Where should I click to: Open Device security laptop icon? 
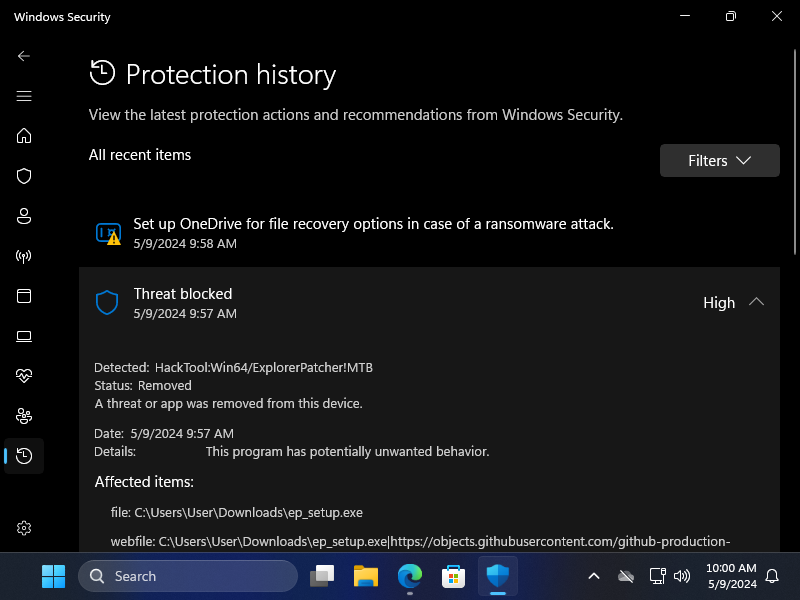(24, 336)
